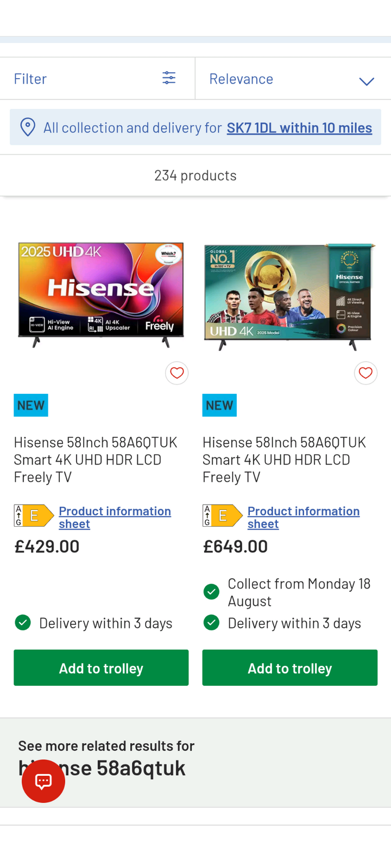Open the £429.00 Hisense 58A6QTUK product title

click(x=96, y=459)
